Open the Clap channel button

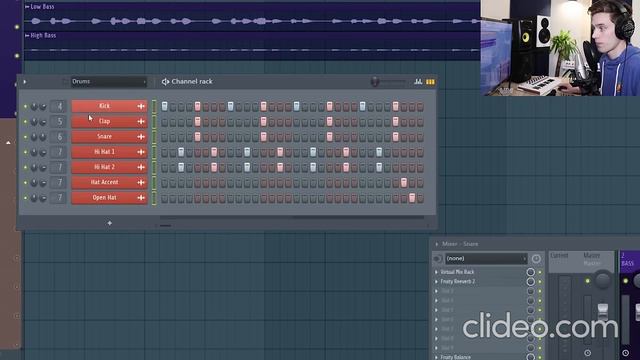coord(109,121)
